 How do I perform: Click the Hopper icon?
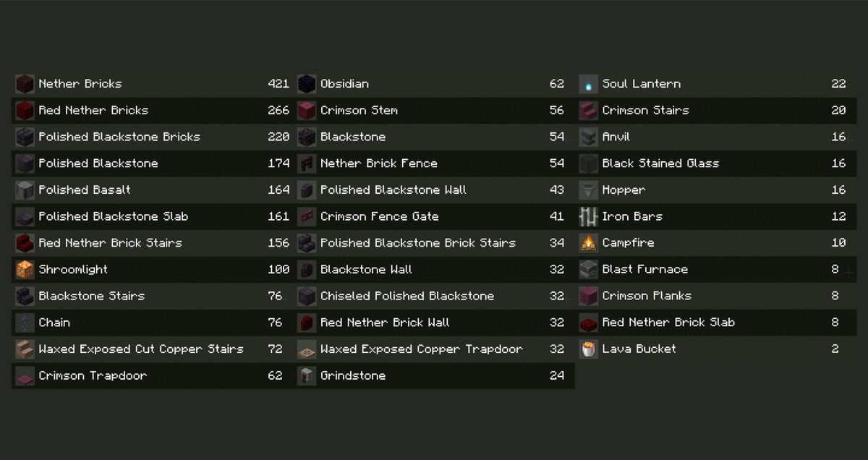(x=588, y=190)
